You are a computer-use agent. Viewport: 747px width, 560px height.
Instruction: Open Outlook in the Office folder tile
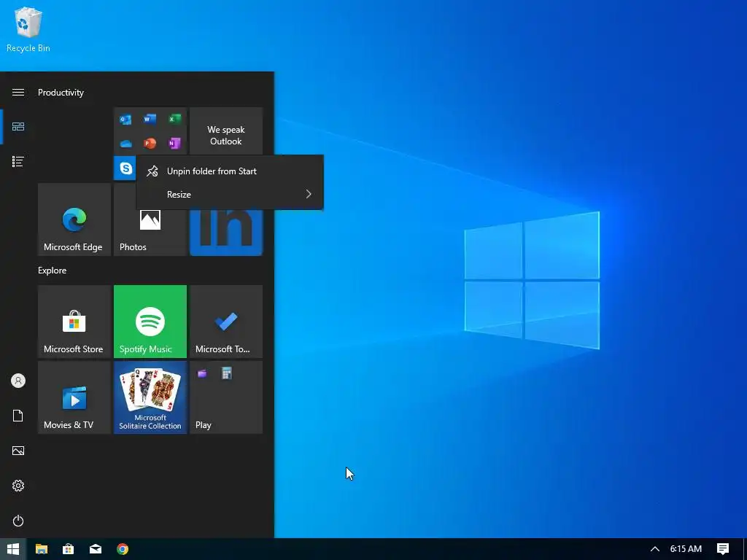point(125,119)
